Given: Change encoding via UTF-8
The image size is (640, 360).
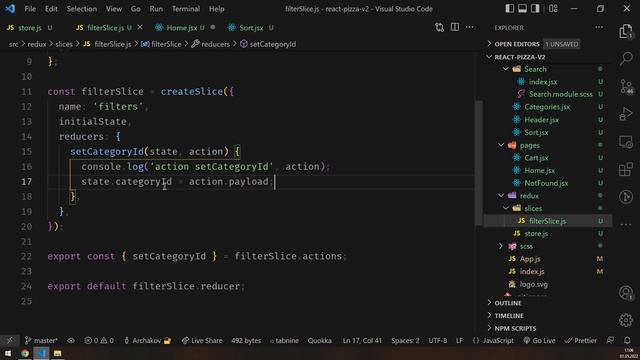Looking at the screenshot, I should click(x=438, y=340).
